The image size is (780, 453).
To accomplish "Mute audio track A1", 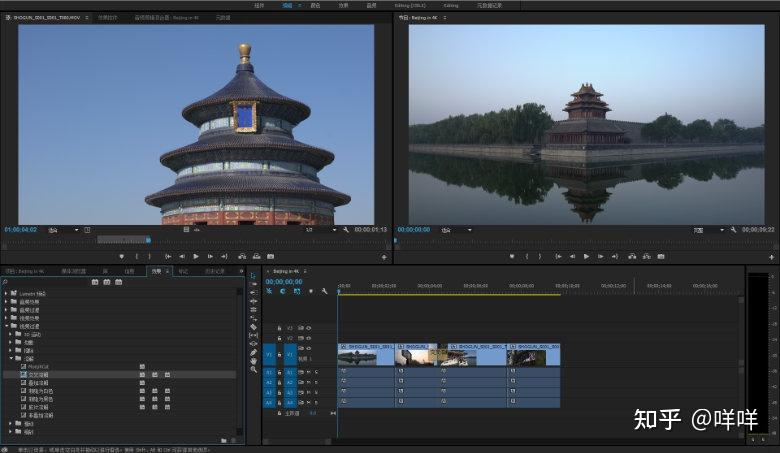I will pyautogui.click(x=308, y=372).
